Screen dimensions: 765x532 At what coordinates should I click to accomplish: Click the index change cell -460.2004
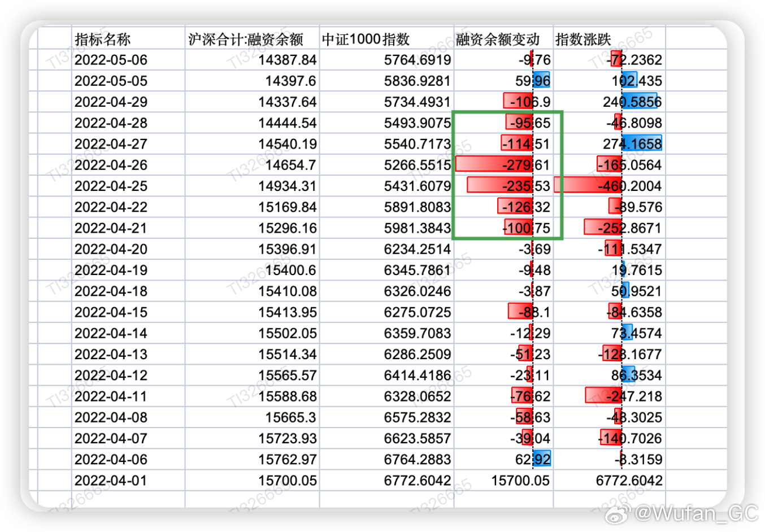pyautogui.click(x=609, y=186)
